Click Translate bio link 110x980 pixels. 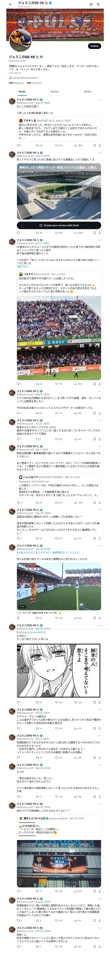click(15, 73)
